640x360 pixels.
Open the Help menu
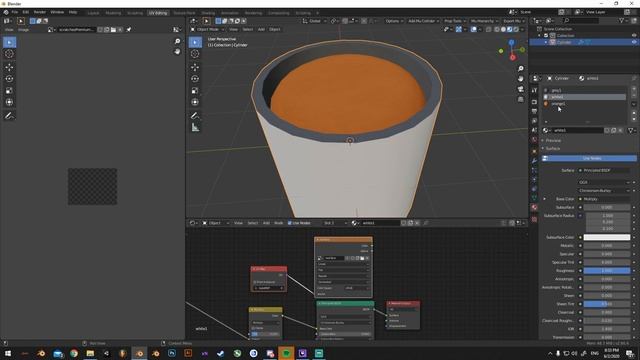[x=73, y=12]
